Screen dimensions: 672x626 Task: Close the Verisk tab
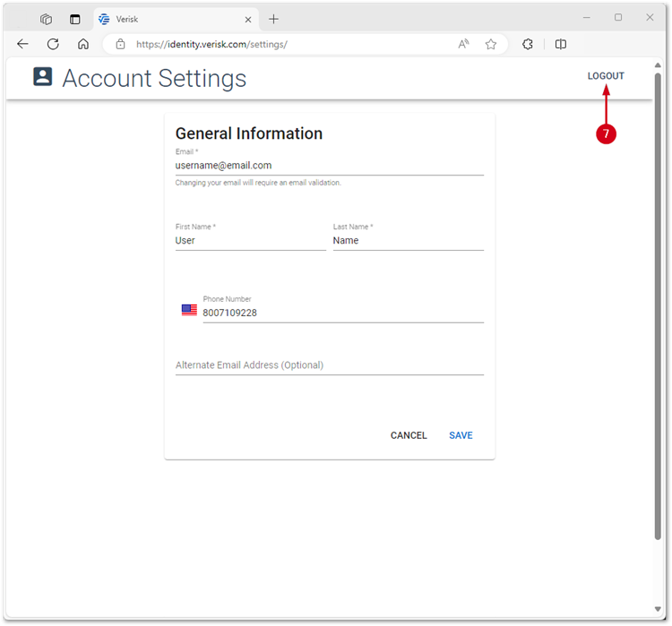click(x=248, y=19)
